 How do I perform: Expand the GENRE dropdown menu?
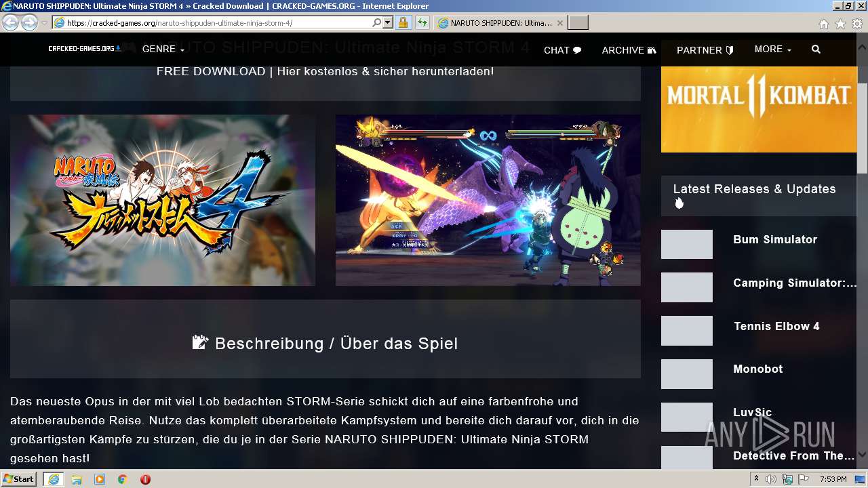pyautogui.click(x=163, y=49)
